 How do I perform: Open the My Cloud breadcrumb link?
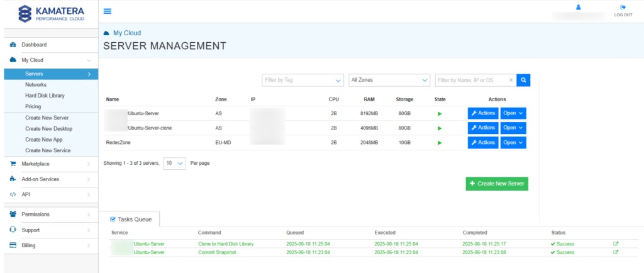point(127,33)
